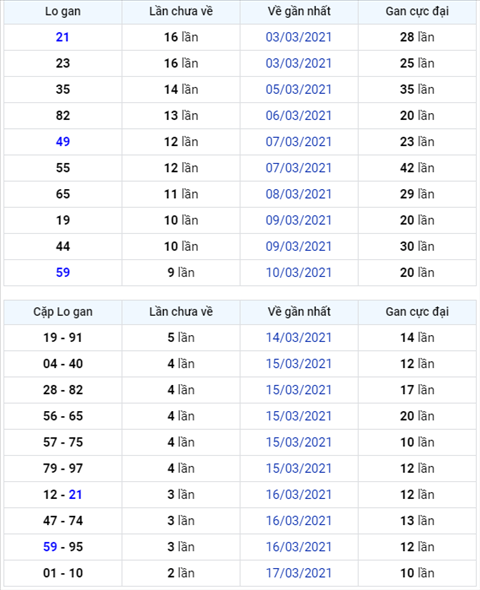Click date 06/03/2021 in row 82
The image size is (480, 590).
299,116
